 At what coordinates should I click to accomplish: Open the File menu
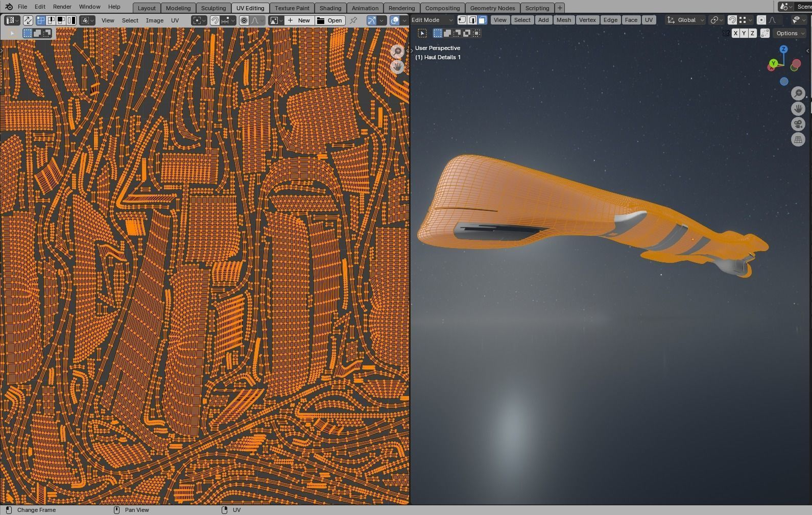click(22, 7)
